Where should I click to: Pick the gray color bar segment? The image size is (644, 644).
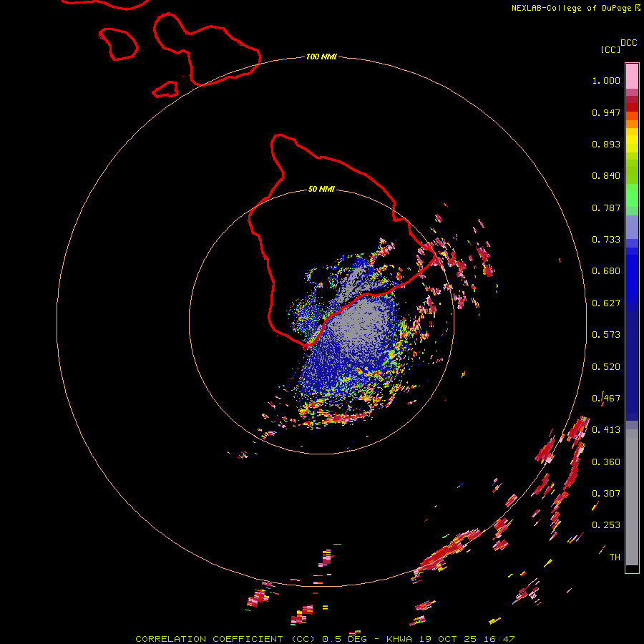(x=632, y=497)
